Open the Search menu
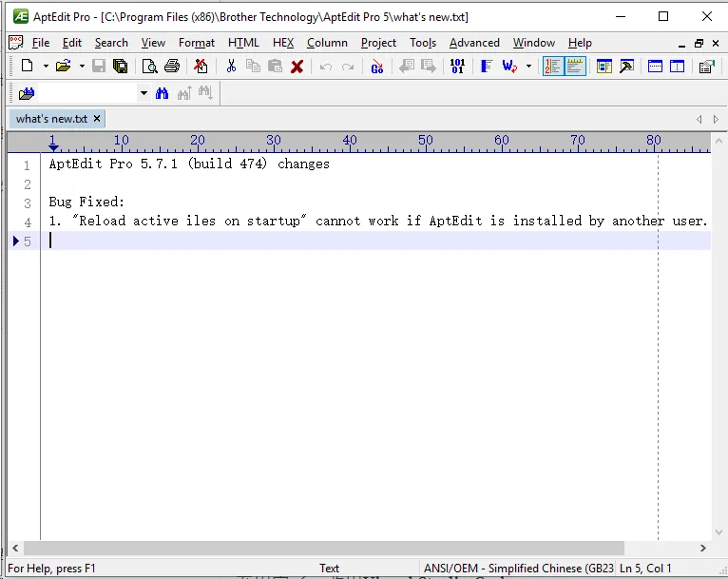Image resolution: width=728 pixels, height=579 pixels. click(111, 43)
